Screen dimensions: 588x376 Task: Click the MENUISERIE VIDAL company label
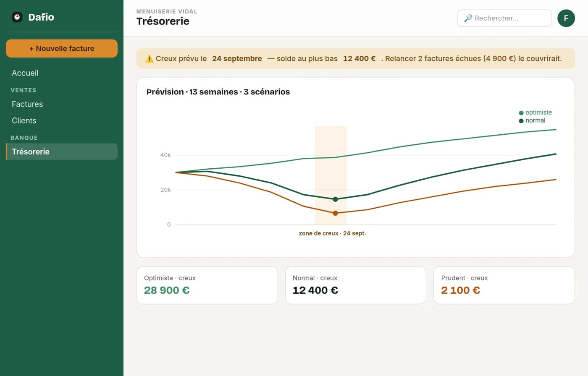(167, 11)
